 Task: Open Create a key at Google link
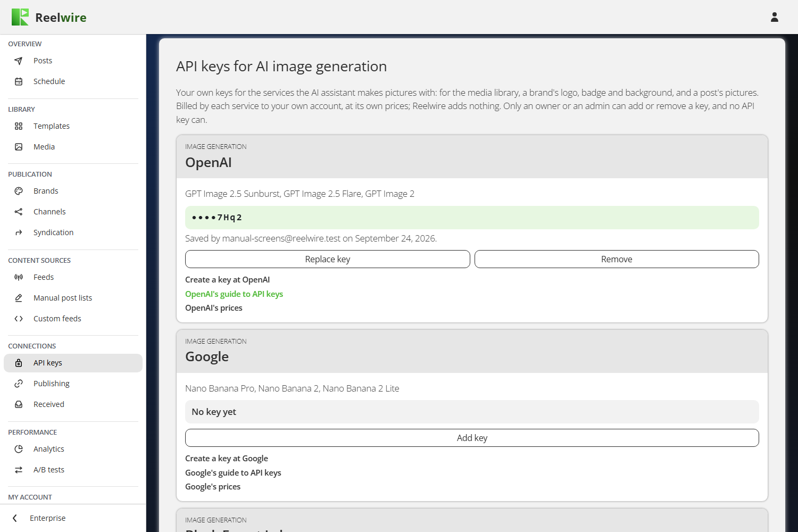pos(227,459)
